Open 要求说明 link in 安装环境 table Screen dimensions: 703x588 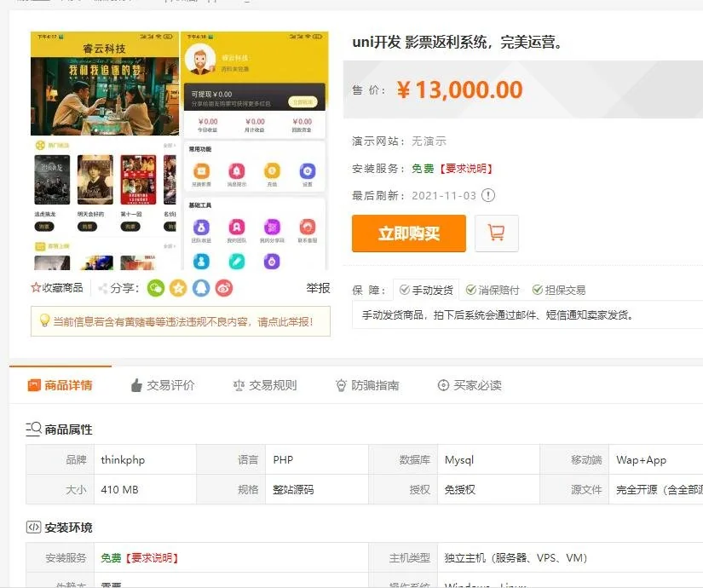[x=152, y=558]
